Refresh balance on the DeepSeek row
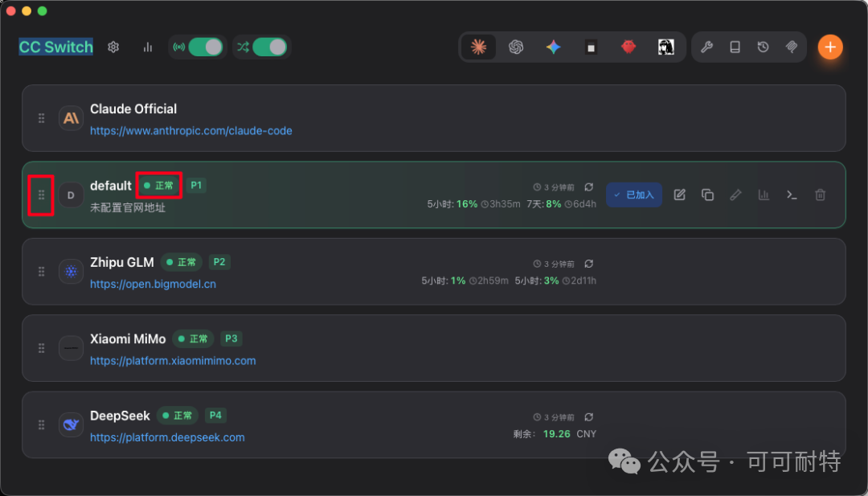The width and height of the screenshot is (868, 496). coord(589,417)
